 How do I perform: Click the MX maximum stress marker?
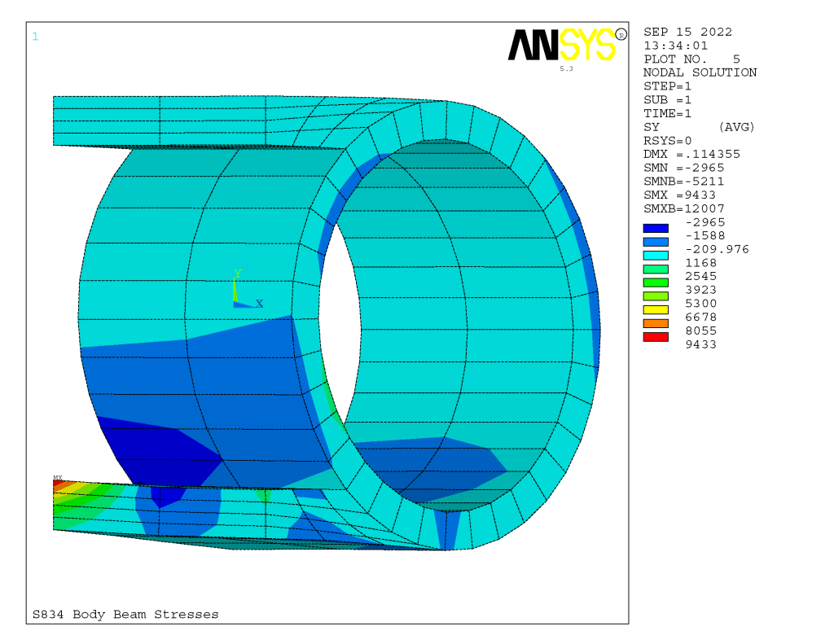pyautogui.click(x=58, y=479)
